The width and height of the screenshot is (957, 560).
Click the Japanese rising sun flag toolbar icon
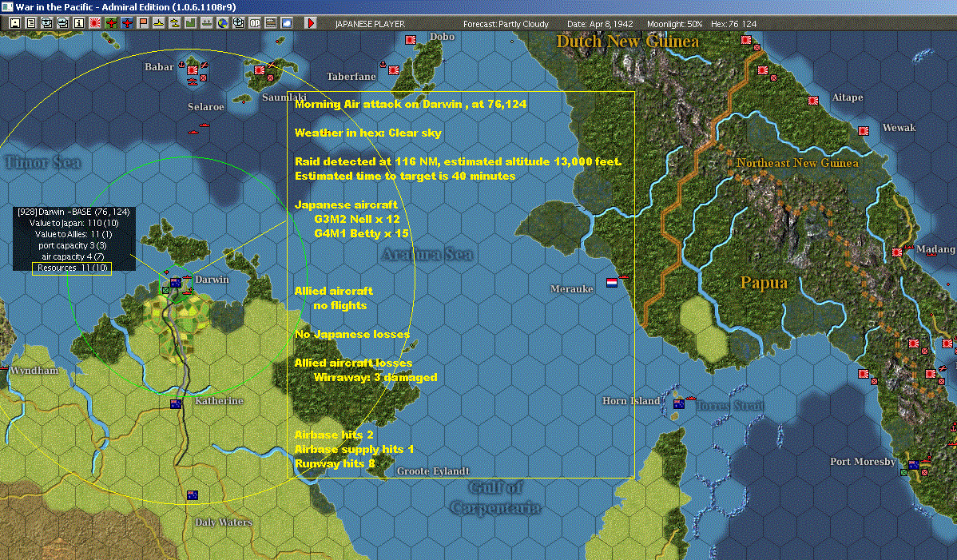94,23
